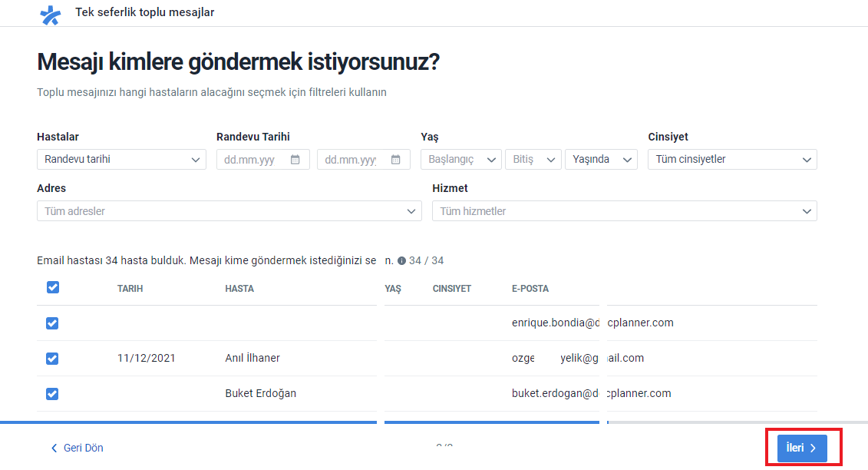Viewport: 868px width, 470px height.
Task: Expand the Tüm adresler dropdown
Action: point(229,211)
